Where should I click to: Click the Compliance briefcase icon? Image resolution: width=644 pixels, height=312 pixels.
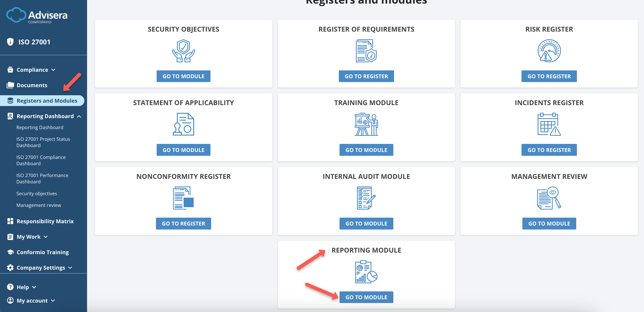(10, 70)
